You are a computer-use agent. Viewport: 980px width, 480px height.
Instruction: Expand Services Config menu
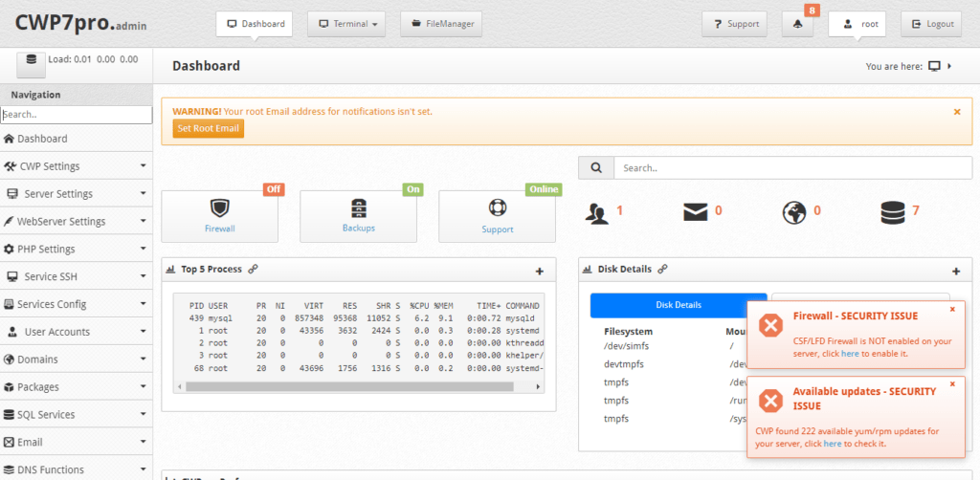[77, 304]
